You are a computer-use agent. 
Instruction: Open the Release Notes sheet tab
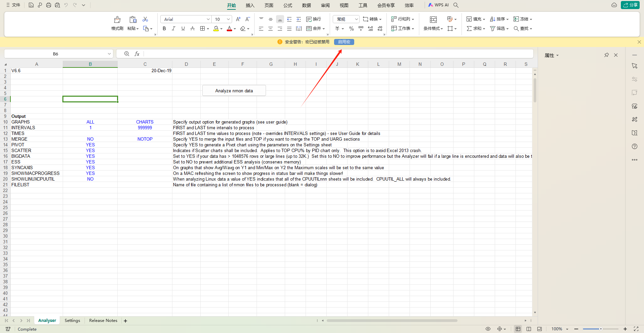[103, 321]
